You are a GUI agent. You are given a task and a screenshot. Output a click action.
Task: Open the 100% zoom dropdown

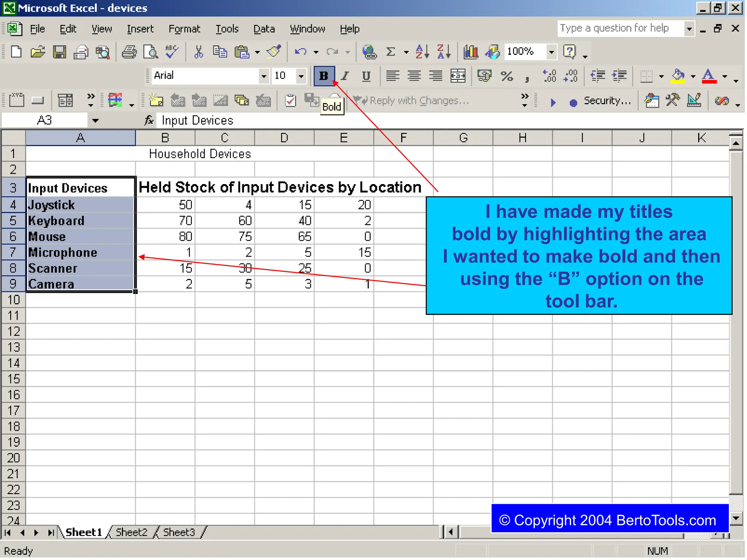click(x=551, y=52)
